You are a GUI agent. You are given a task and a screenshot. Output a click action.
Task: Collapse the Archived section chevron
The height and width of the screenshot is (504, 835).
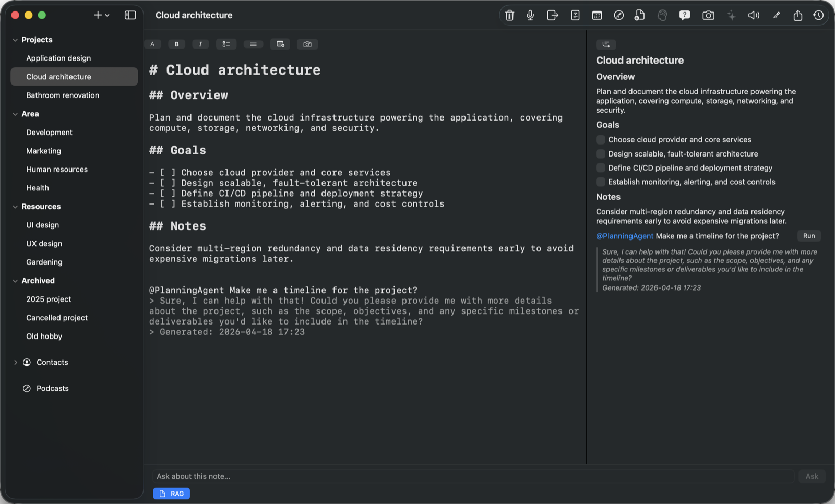point(15,281)
